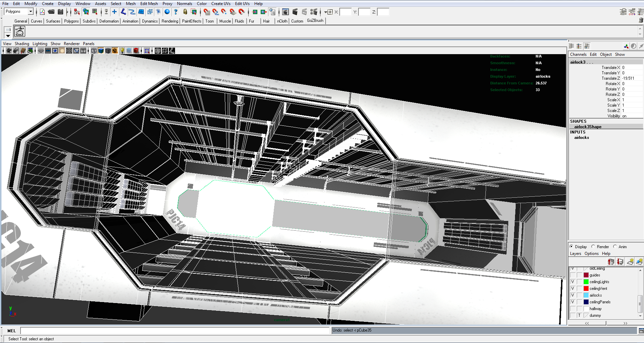Open the Create UVs menu
Viewport: 644px width, 343px height.
[221, 4]
